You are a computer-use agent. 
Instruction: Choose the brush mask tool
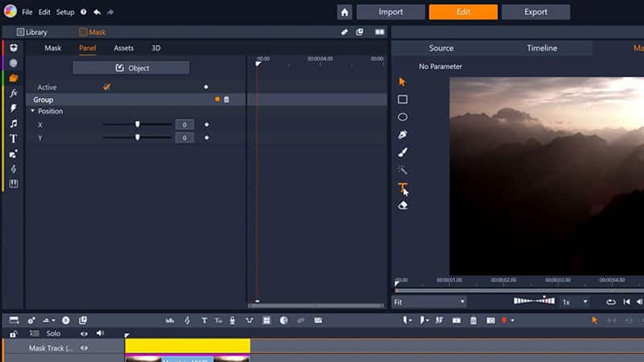pos(402,153)
